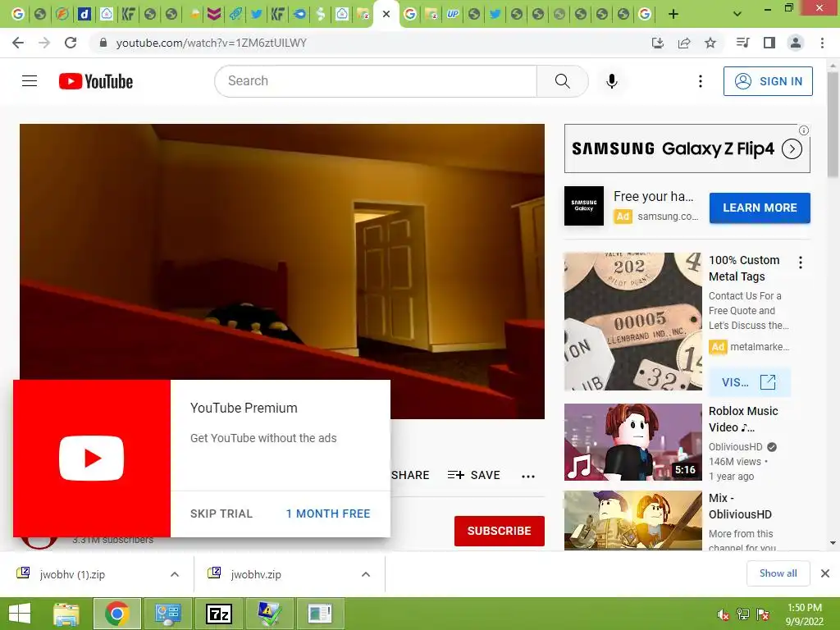Switch to the UP favicon tab
Image resolution: width=840 pixels, height=630 pixels.
click(453, 14)
